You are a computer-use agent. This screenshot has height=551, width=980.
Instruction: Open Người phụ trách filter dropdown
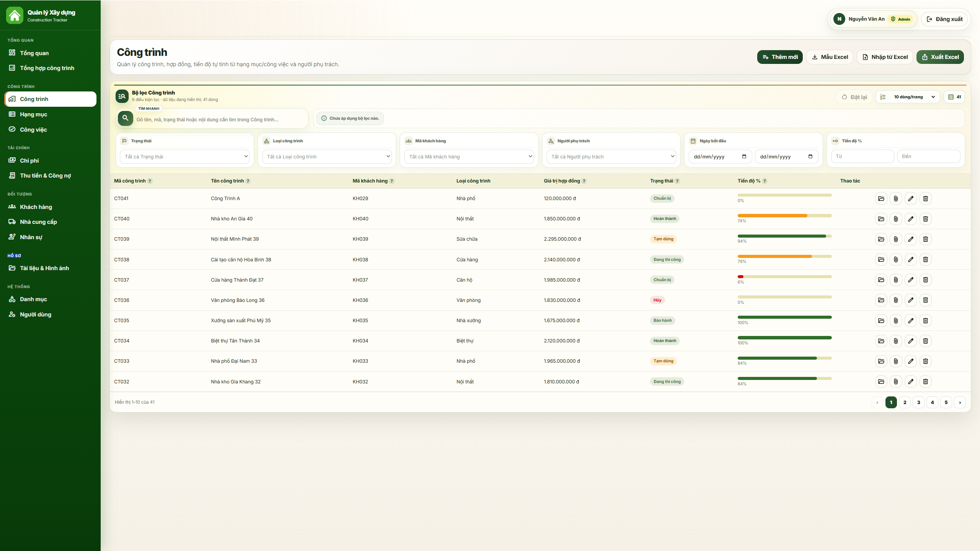[611, 156]
